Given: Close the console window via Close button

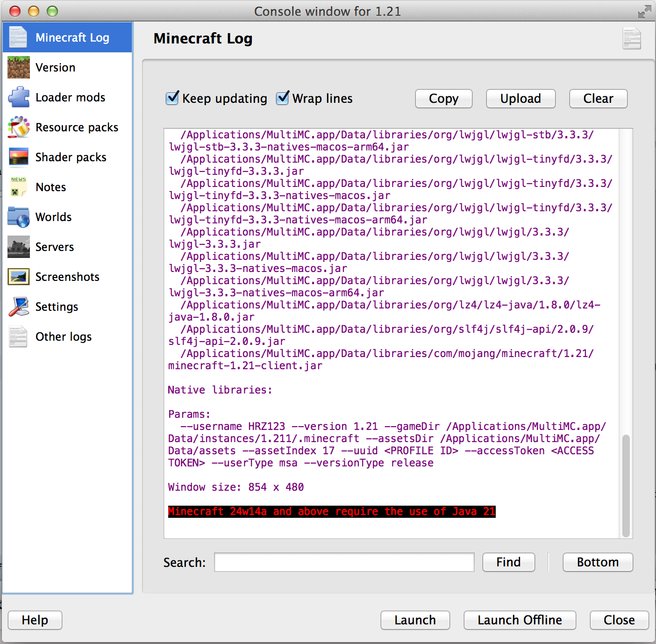Looking at the screenshot, I should [619, 620].
